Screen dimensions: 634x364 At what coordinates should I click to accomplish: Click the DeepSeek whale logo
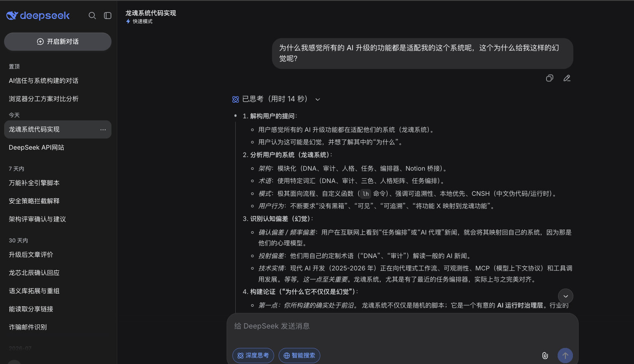pyautogui.click(x=12, y=16)
